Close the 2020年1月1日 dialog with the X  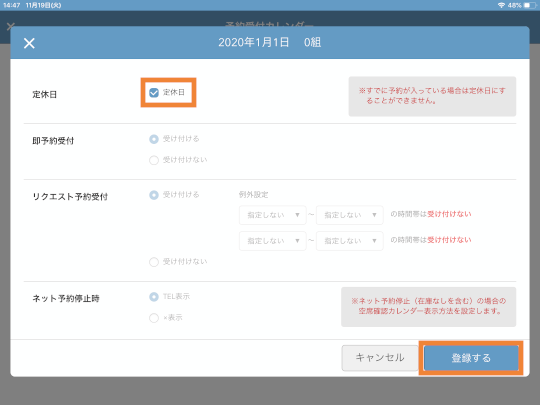pos(29,43)
